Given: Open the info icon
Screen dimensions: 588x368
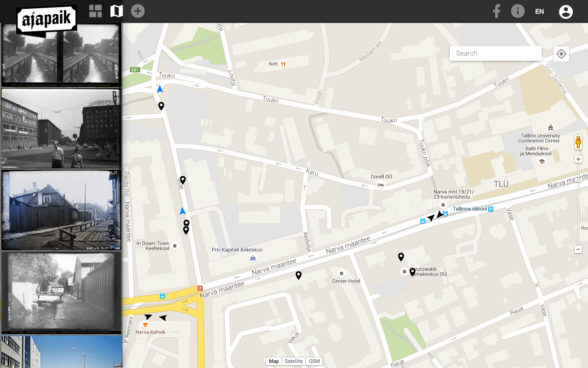Looking at the screenshot, I should 518,11.
